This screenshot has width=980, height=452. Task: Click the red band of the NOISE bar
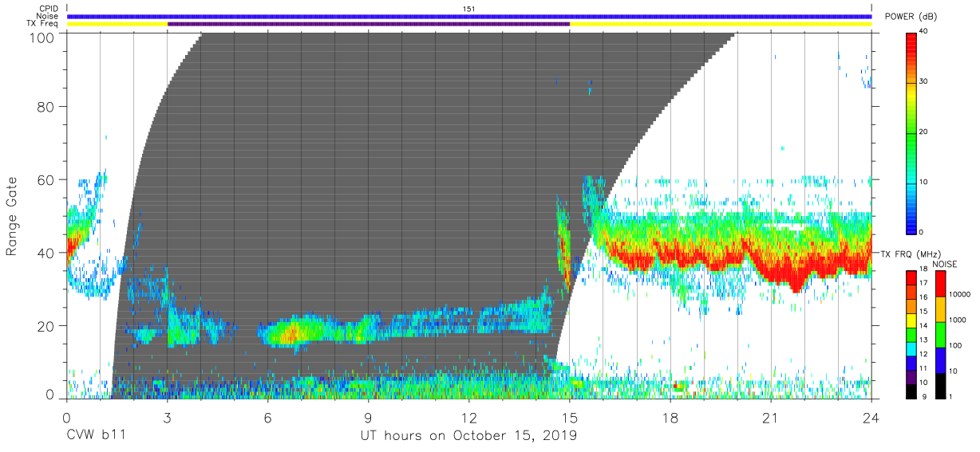[939, 284]
